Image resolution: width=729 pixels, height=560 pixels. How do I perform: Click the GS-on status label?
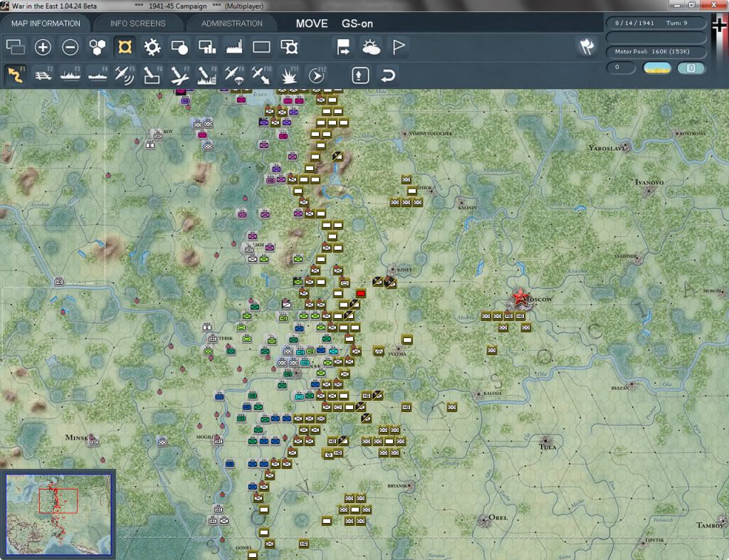357,23
